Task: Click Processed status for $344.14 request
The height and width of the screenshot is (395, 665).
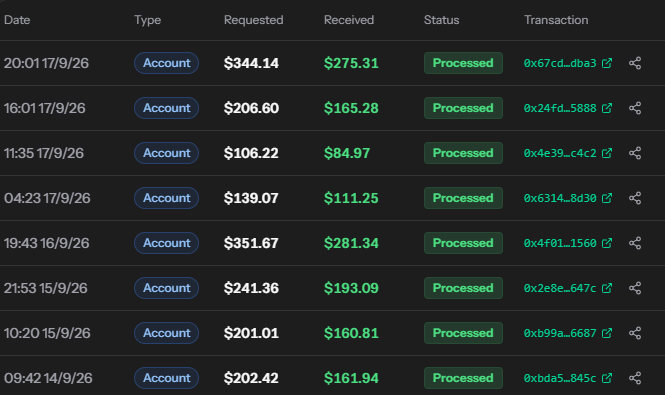Action: 463,63
